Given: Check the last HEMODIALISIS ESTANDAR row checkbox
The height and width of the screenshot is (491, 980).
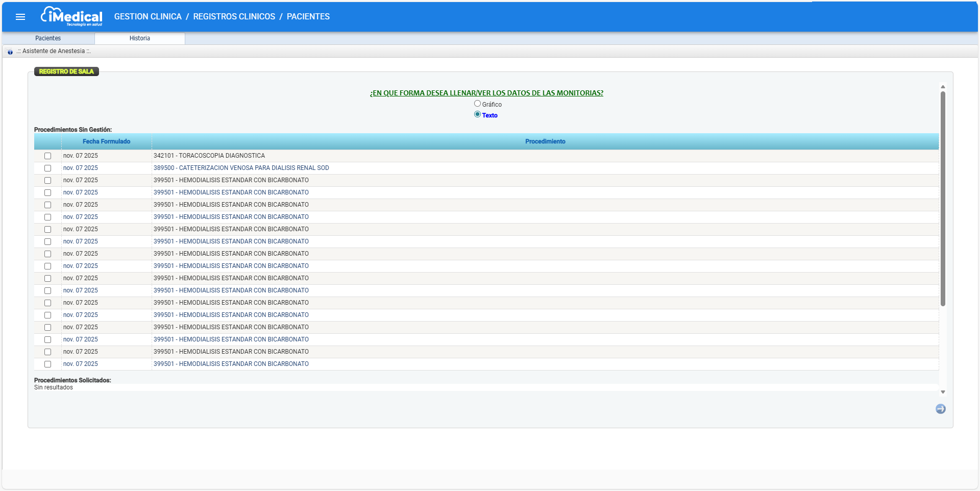Looking at the screenshot, I should click(47, 364).
